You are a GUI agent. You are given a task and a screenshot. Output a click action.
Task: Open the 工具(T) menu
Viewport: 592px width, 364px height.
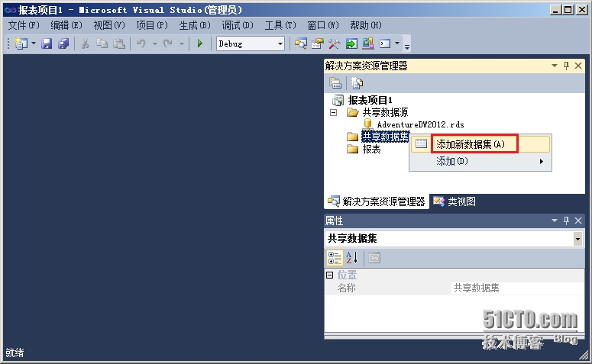(x=280, y=25)
